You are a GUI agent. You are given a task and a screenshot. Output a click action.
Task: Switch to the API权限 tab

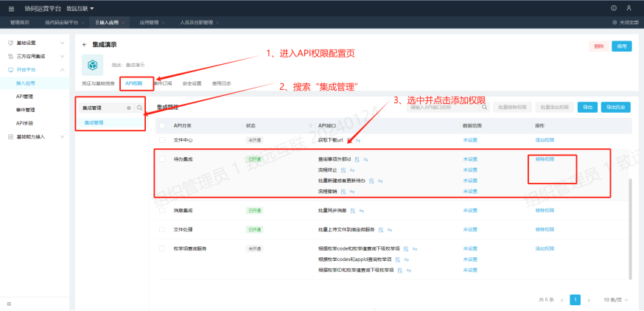(134, 83)
